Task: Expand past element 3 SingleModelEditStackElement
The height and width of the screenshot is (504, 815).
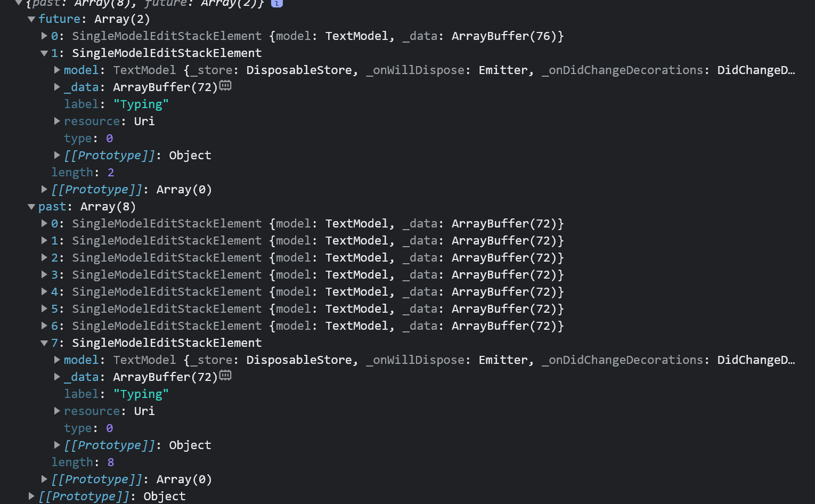Action: pos(44,274)
